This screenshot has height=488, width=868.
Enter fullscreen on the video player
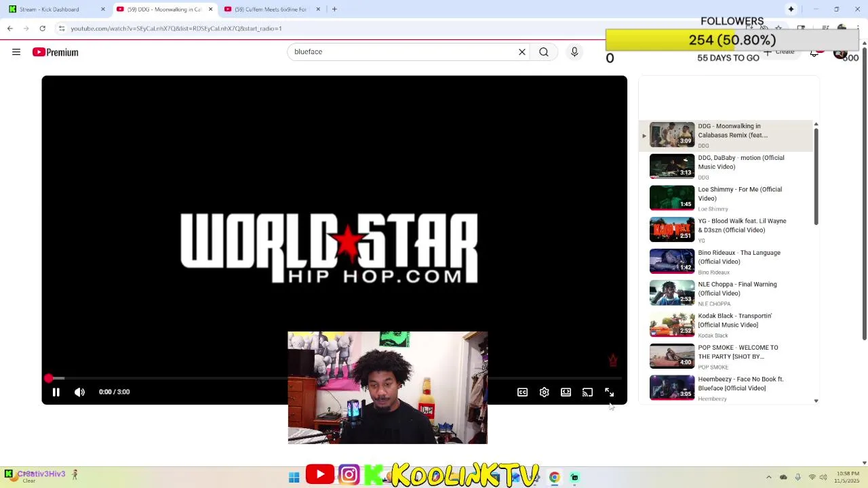[x=609, y=392]
